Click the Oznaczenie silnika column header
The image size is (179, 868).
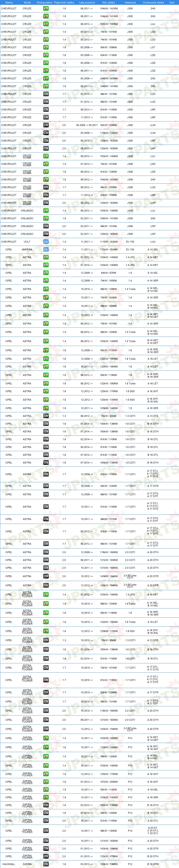point(153,2)
